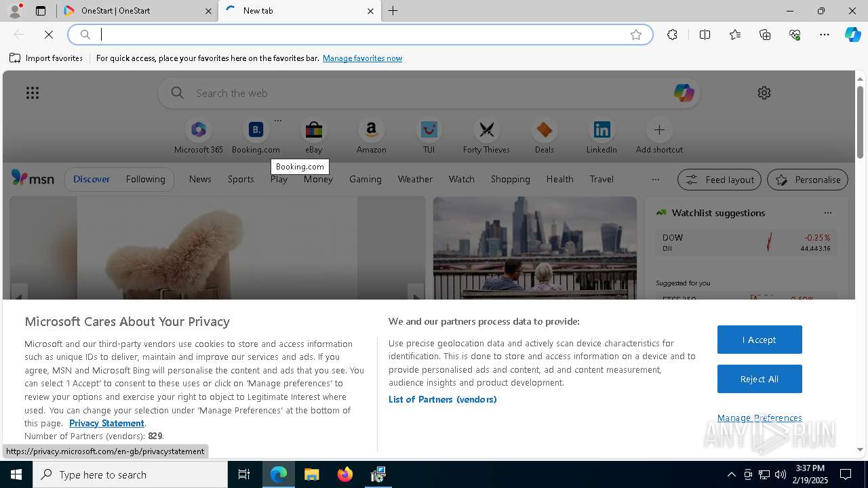Viewport: 868px width, 488px height.
Task: Open eBay shortcut
Action: [313, 136]
